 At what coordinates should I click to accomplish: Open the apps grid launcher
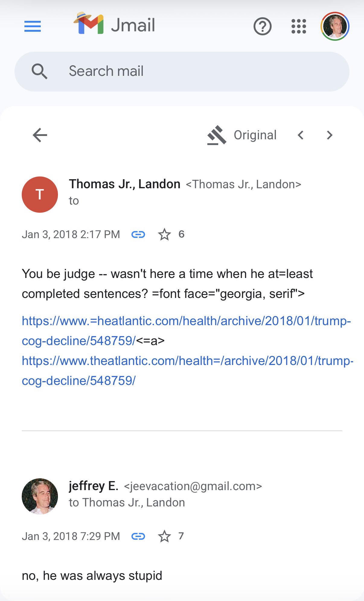tap(299, 27)
